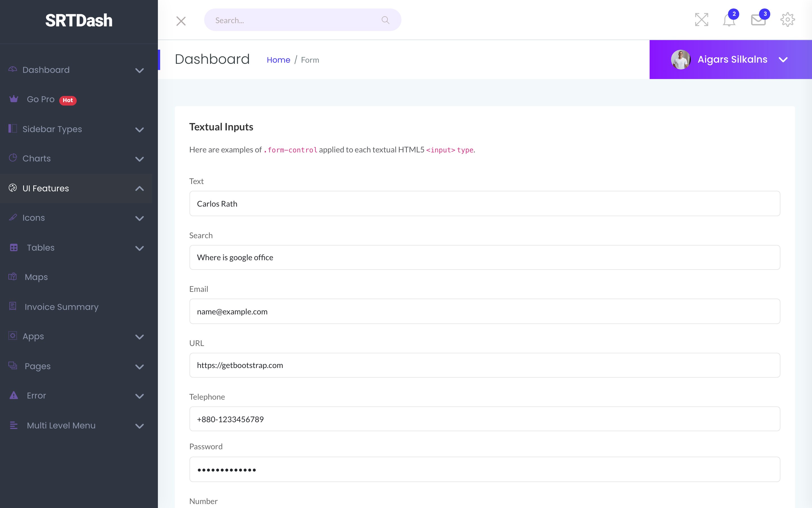
Task: Open notifications bell icon
Action: point(729,20)
